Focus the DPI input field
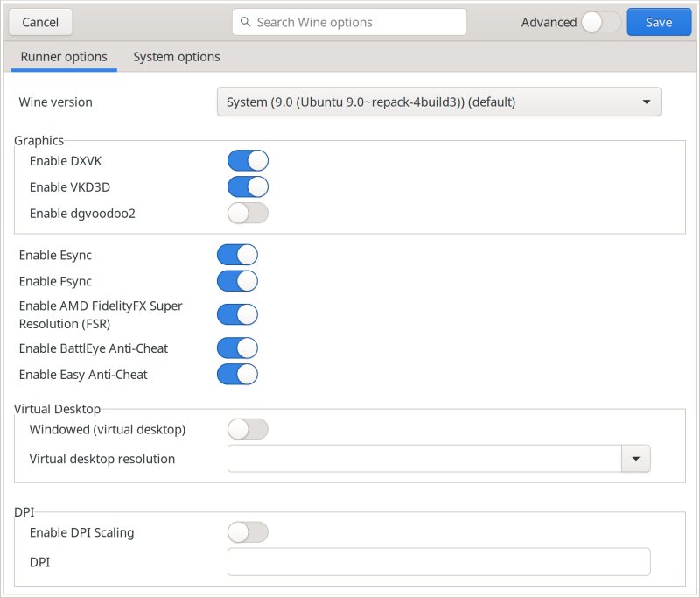The height and width of the screenshot is (598, 700). [x=438, y=562]
